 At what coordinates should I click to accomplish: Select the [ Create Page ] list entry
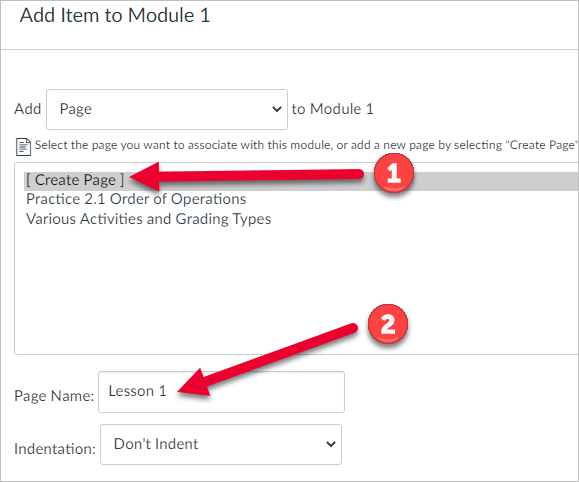(x=301, y=181)
